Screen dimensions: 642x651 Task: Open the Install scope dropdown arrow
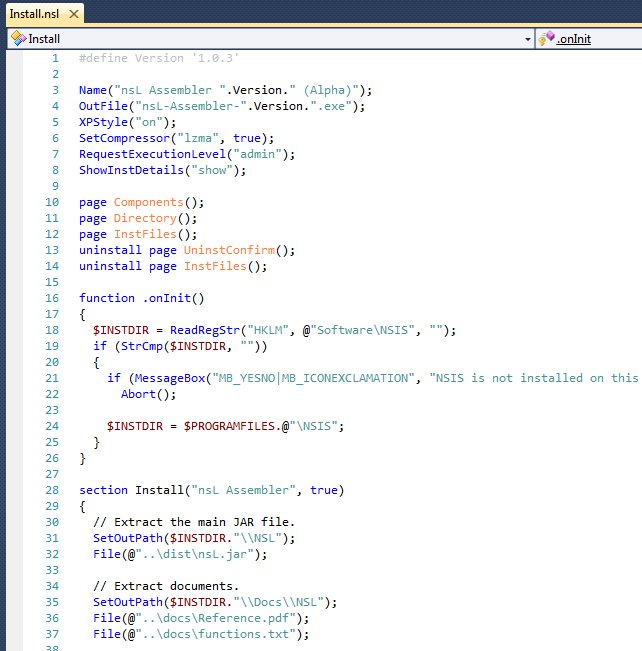pos(527,39)
